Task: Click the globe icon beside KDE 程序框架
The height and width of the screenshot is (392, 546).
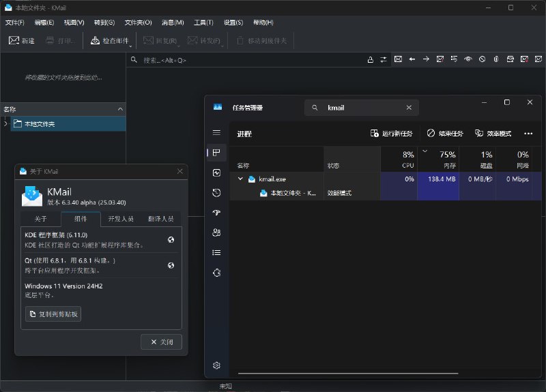Action: click(x=171, y=239)
